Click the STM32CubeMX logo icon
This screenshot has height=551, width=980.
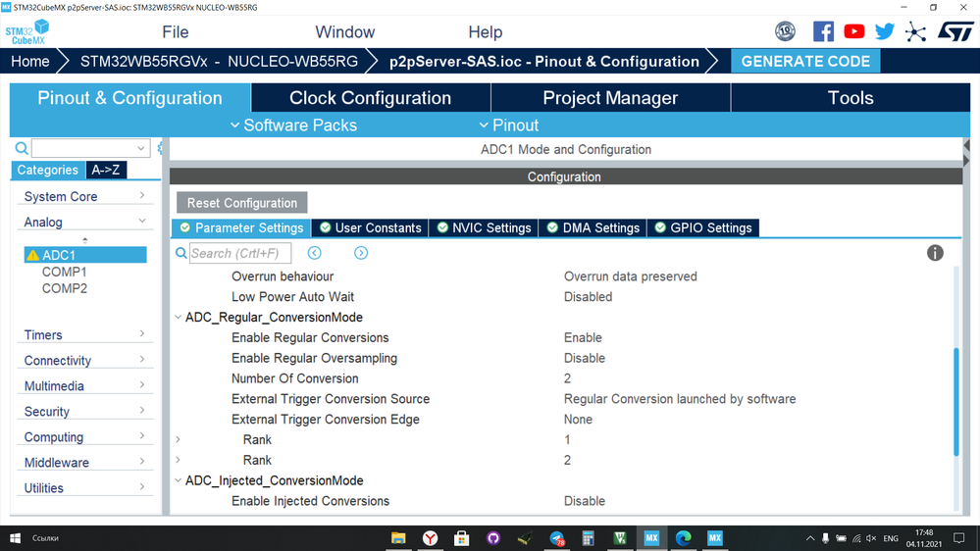26,31
